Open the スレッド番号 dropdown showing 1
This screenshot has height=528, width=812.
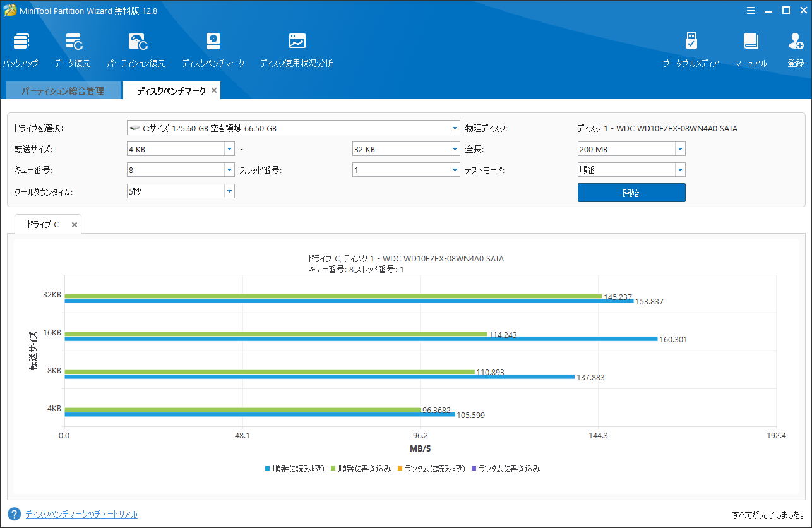click(x=455, y=170)
